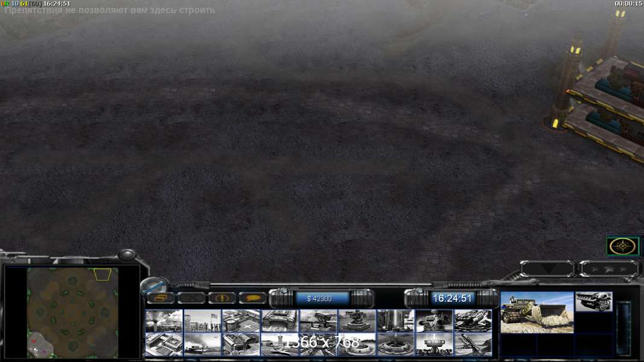Build the multi-barrel launcher emplacement
This screenshot has width=644, height=362.
(473, 320)
